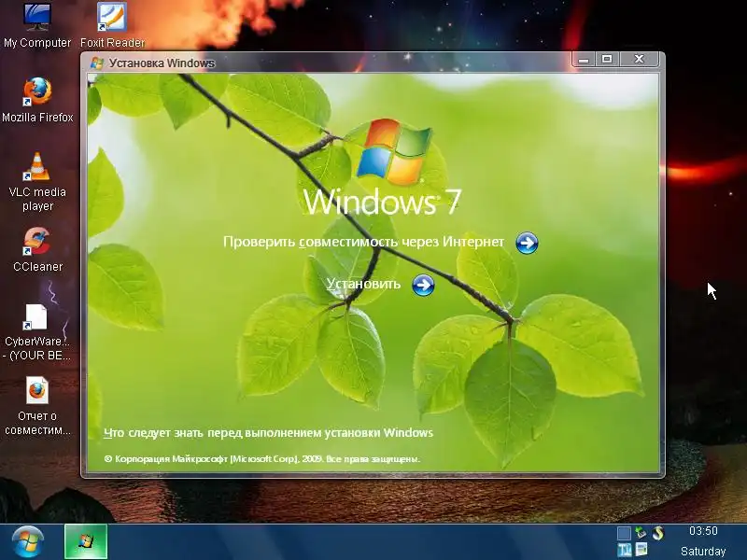The height and width of the screenshot is (560, 747).
Task: Click the Saturday day label on taskbar
Action: click(703, 551)
